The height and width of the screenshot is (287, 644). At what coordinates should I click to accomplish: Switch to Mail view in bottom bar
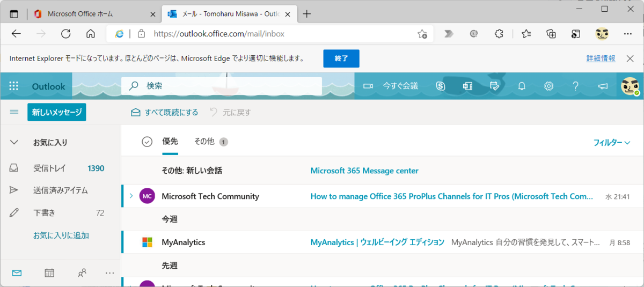(x=17, y=273)
